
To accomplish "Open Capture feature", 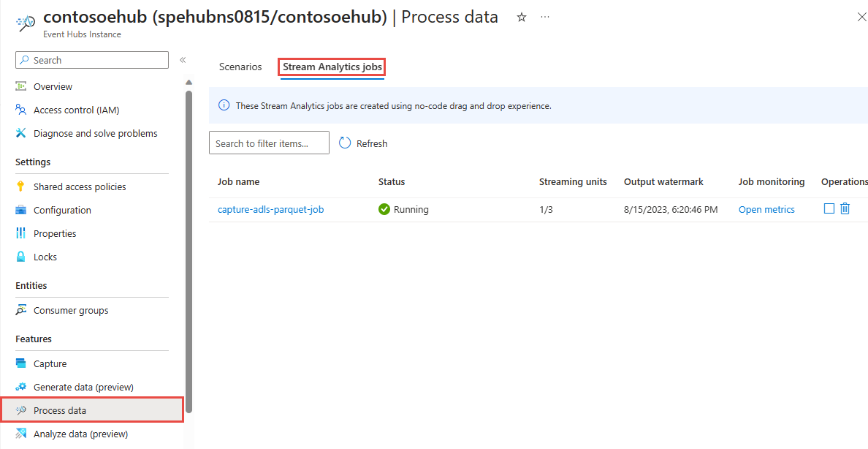I will (50, 363).
